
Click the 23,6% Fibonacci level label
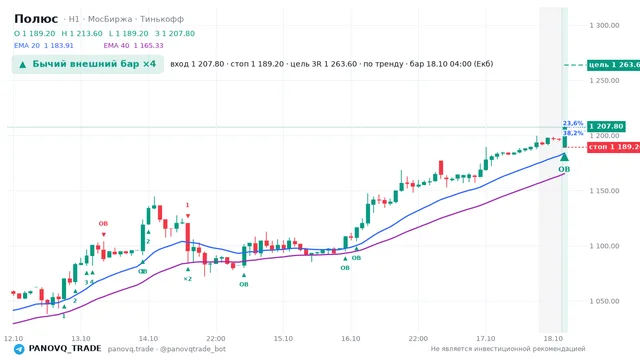pyautogui.click(x=573, y=123)
